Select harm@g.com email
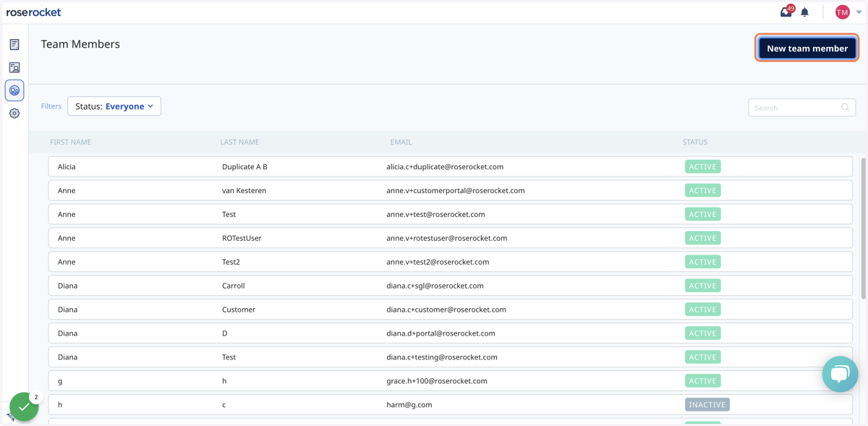The width and height of the screenshot is (868, 426). tap(409, 405)
